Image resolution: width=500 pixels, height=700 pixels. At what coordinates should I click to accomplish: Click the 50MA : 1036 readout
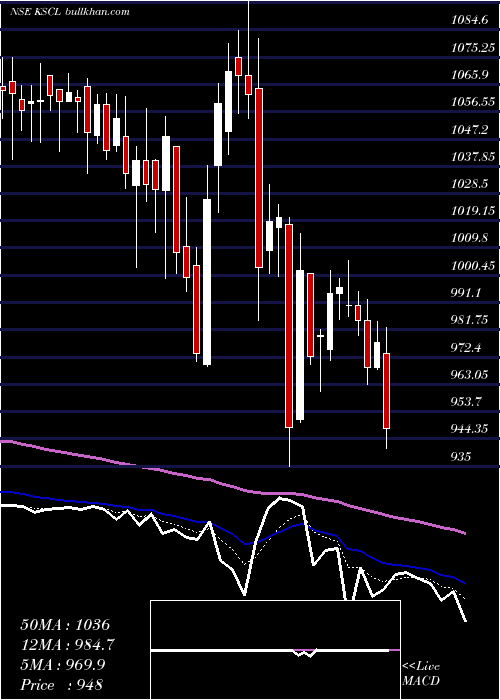pos(65,625)
